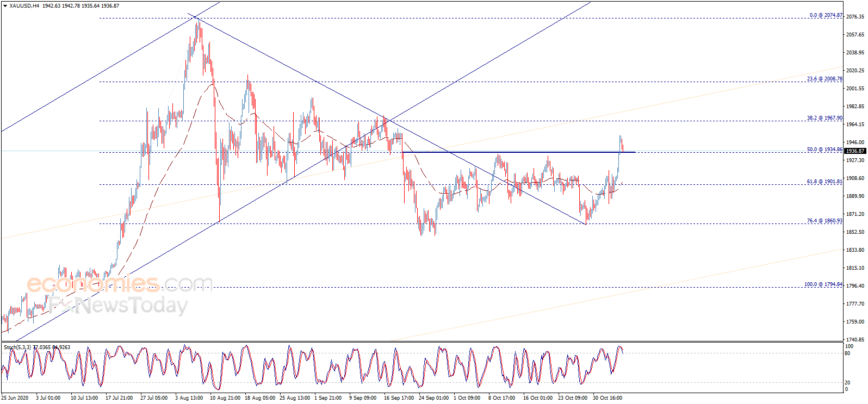Click price axis value 2076.35
868x404 pixels.
tap(855, 17)
